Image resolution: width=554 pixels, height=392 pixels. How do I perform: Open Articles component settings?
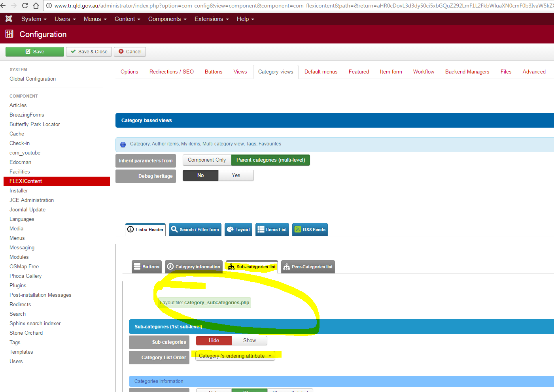tap(18, 106)
